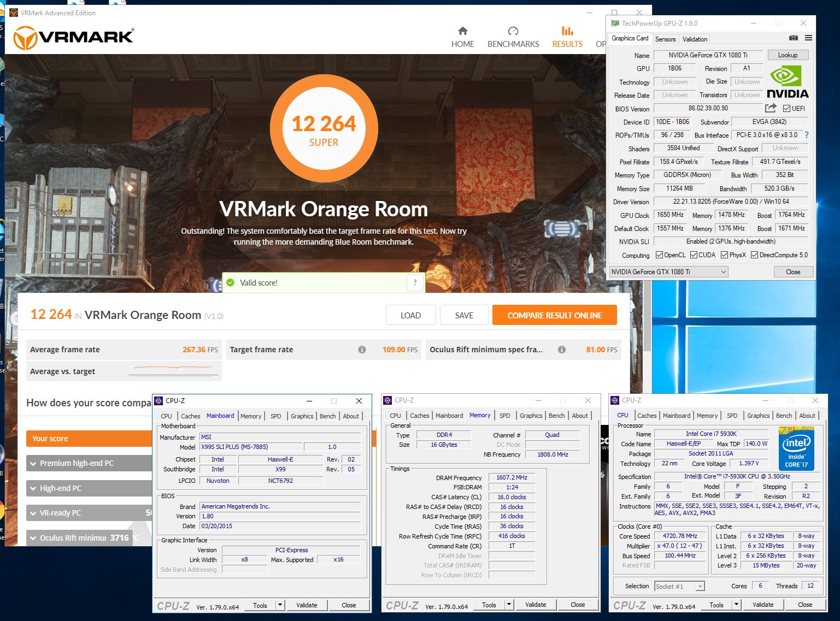Open the BENCHMARKS gauge icon in VRMark

click(x=513, y=31)
